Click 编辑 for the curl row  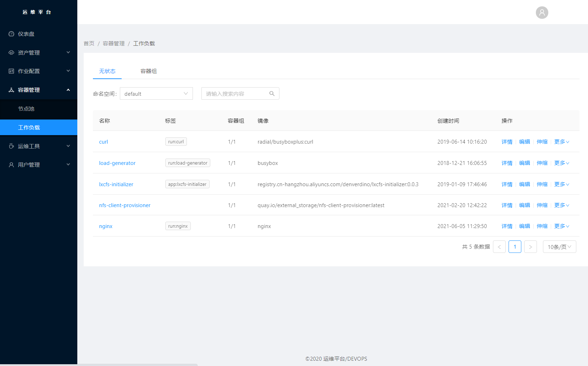click(x=525, y=142)
